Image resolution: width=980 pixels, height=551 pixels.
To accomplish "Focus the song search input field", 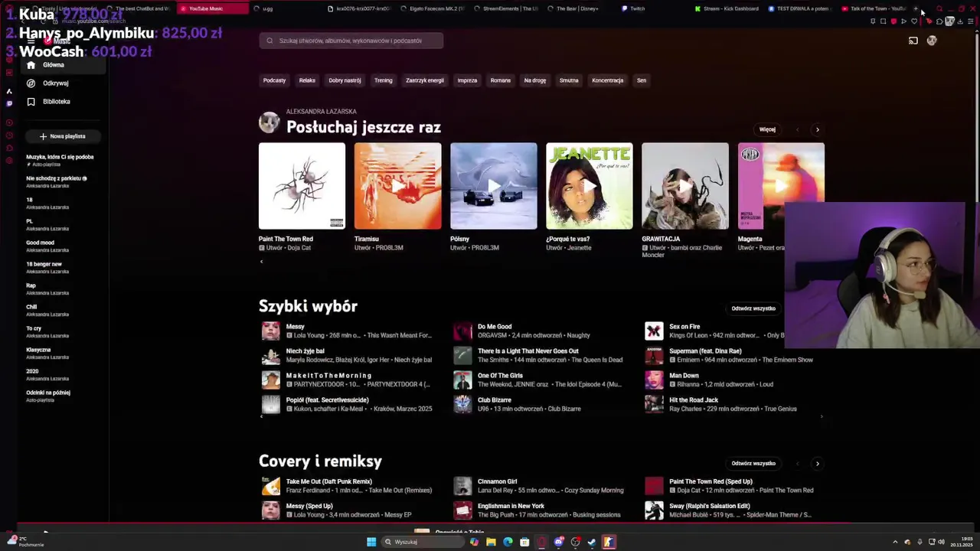I will pos(351,41).
